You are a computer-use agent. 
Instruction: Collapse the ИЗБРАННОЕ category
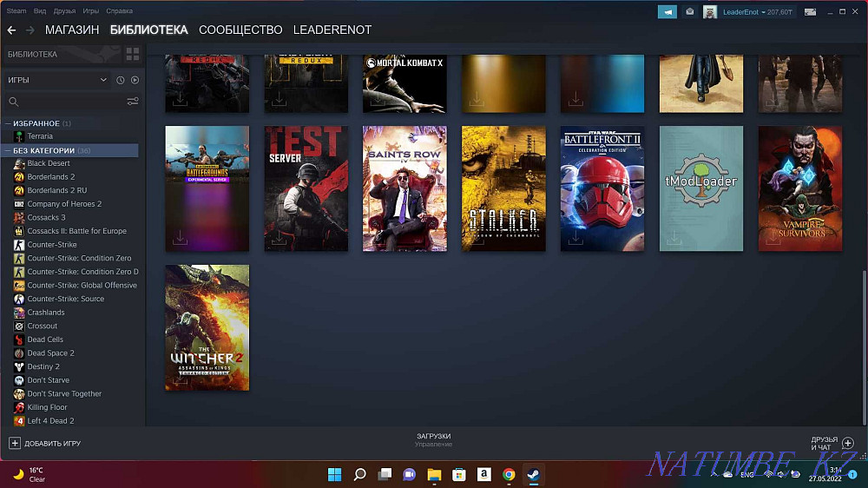(x=8, y=123)
